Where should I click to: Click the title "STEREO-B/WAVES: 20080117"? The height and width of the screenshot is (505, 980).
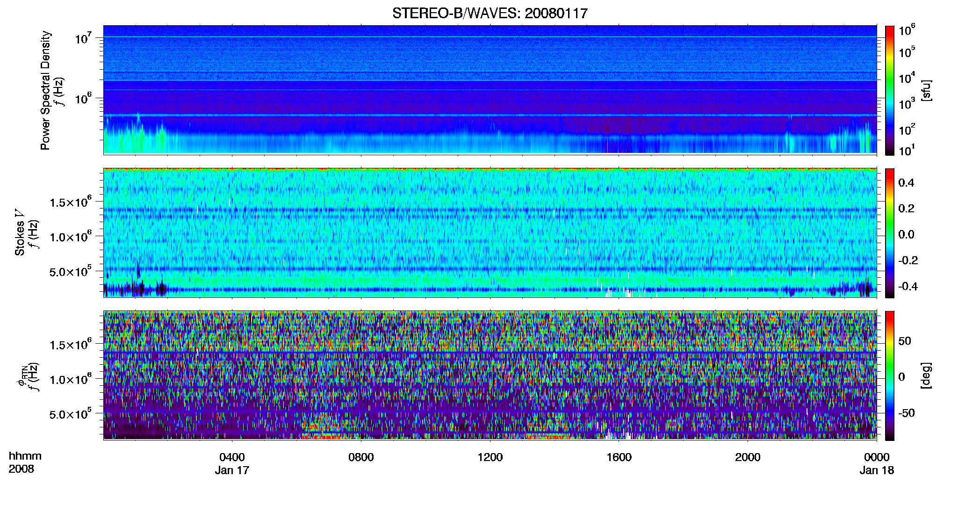click(x=490, y=14)
